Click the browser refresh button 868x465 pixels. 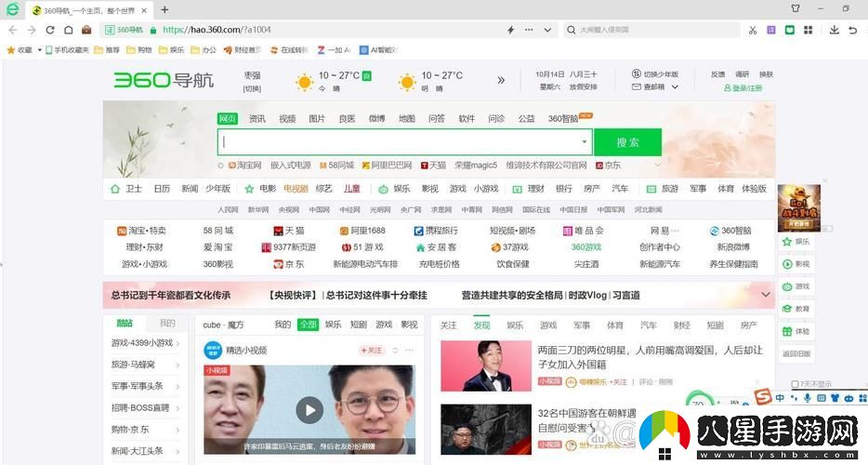pyautogui.click(x=50, y=30)
